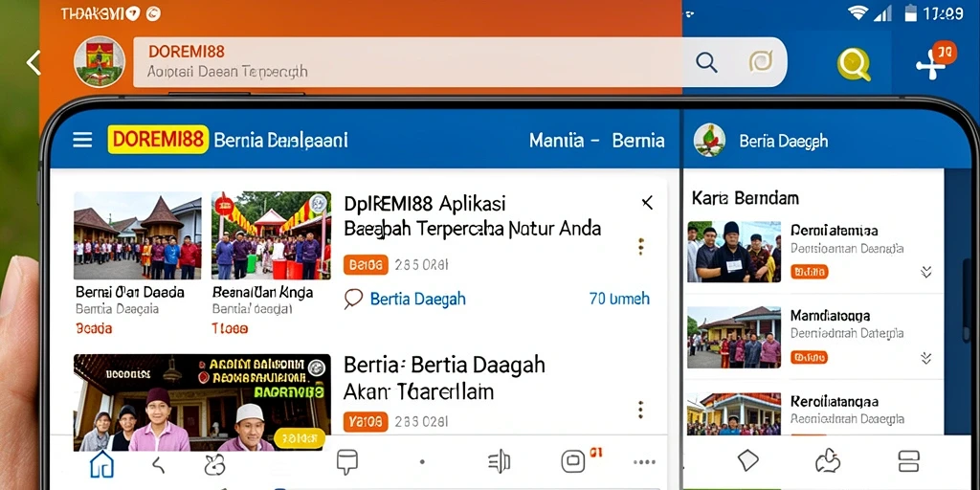The image size is (980, 490).
Task: Tap the speaker icon in bottom bar
Action: [x=499, y=462]
